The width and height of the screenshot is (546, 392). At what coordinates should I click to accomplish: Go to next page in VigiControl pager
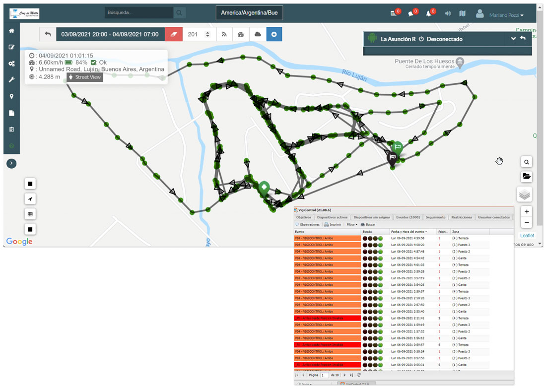pos(345,375)
